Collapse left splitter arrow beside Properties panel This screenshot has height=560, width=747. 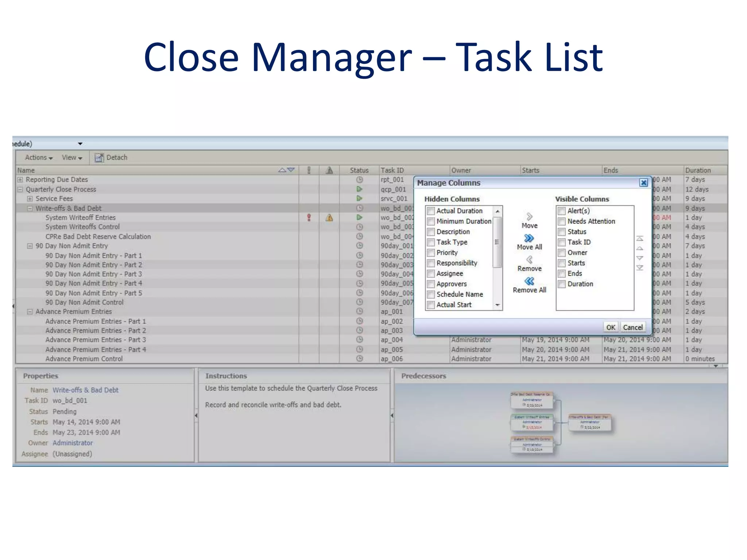[196, 416]
